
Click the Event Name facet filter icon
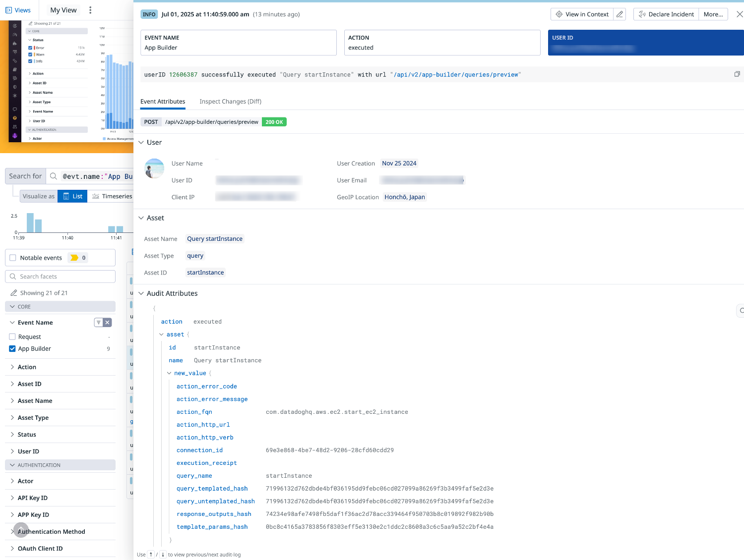pos(99,323)
